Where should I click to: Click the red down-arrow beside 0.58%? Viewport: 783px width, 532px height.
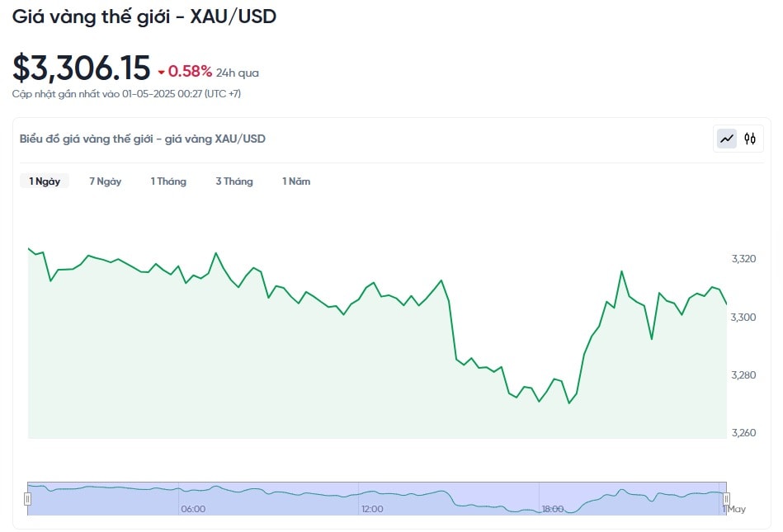click(161, 73)
